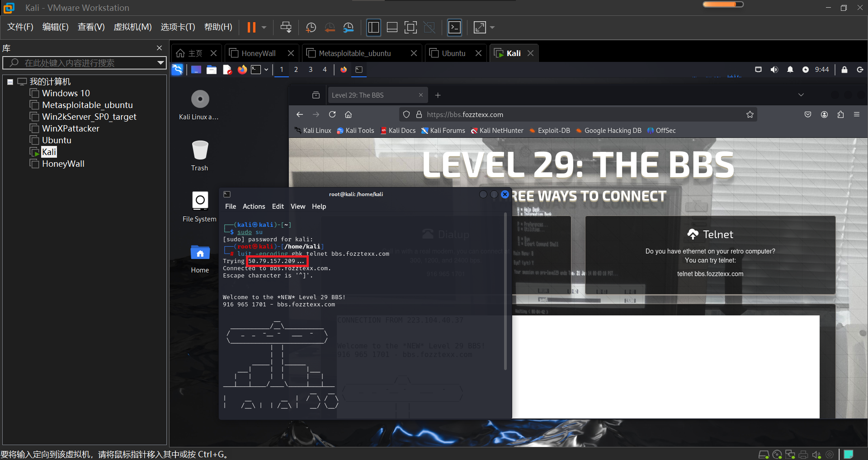Expand the Firefox list-all-tabs chevron
Image resolution: width=868 pixels, height=460 pixels.
pos(801,95)
